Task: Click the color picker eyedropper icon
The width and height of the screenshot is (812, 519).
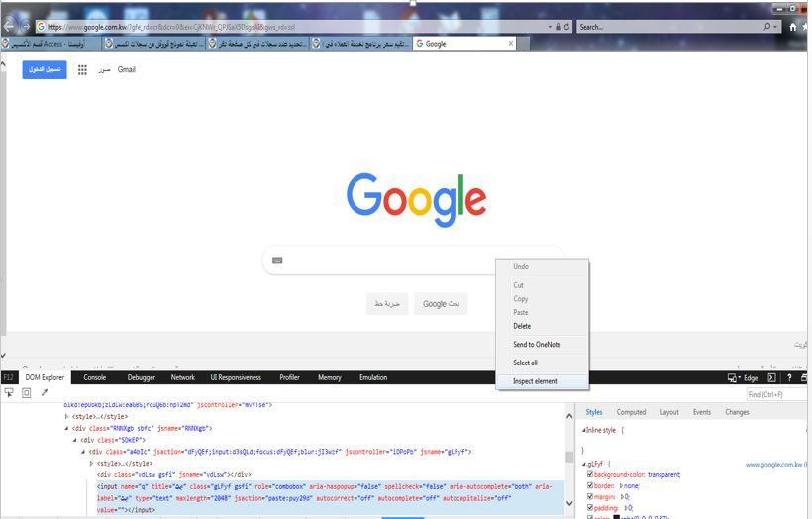Action: coord(45,392)
